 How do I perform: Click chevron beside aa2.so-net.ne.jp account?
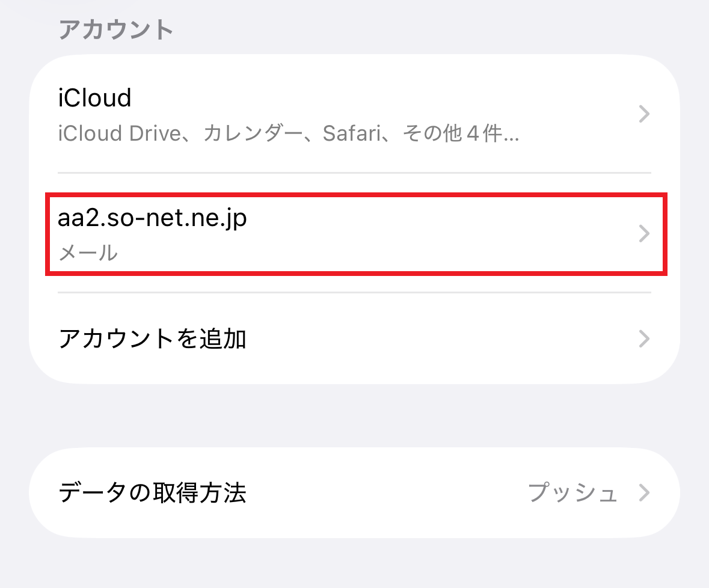(644, 233)
